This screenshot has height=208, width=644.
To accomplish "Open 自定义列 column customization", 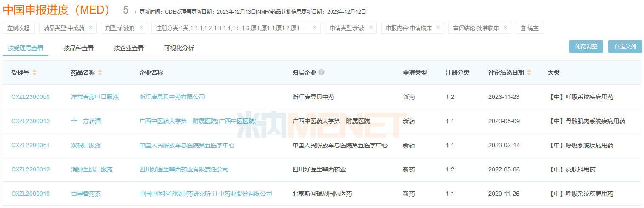I will pyautogui.click(x=625, y=46).
